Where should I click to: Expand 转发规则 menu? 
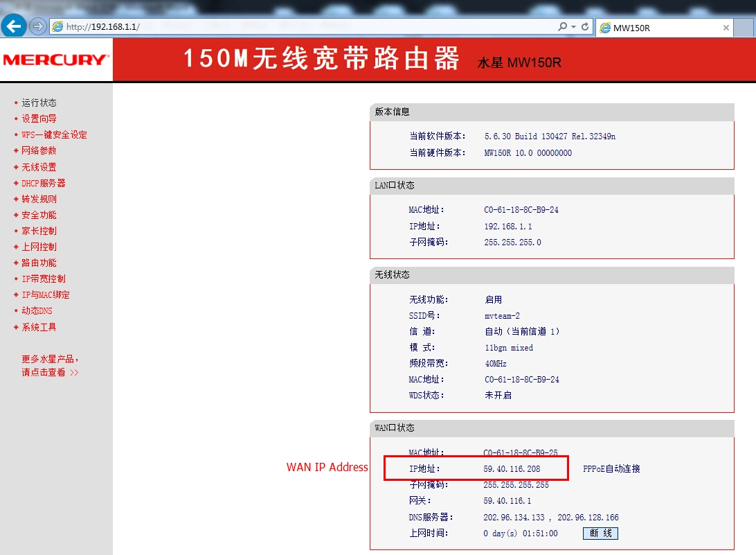(x=39, y=199)
